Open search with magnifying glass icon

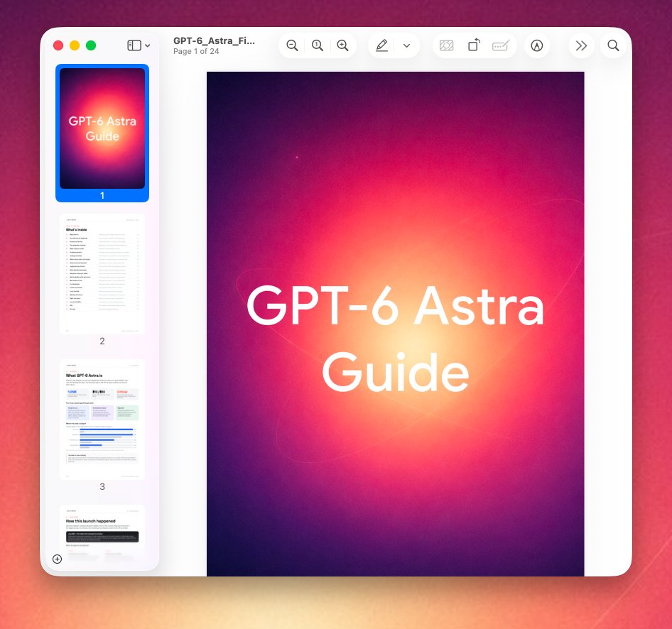[613, 45]
